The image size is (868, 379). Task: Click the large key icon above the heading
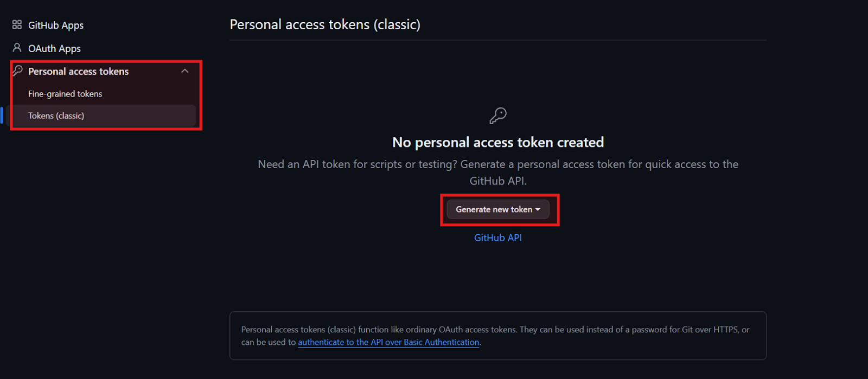pyautogui.click(x=497, y=115)
